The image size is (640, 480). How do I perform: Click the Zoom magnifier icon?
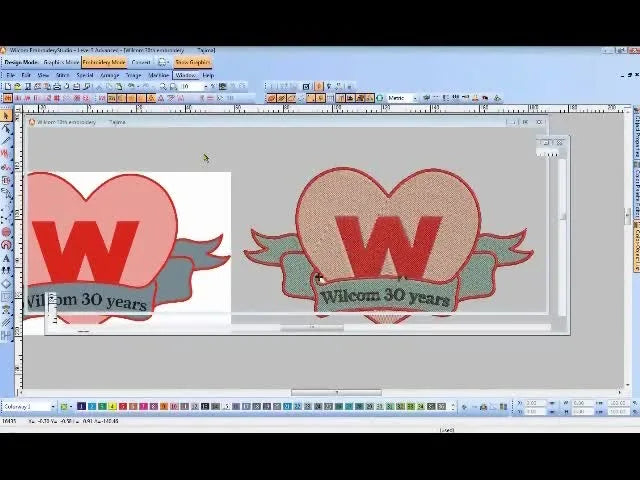coord(163,87)
